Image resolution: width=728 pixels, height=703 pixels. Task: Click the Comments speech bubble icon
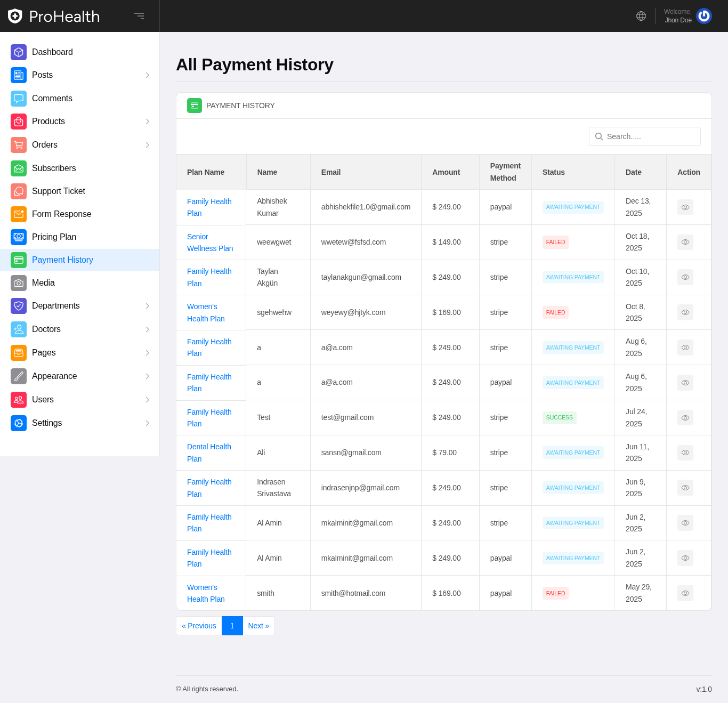(x=19, y=99)
